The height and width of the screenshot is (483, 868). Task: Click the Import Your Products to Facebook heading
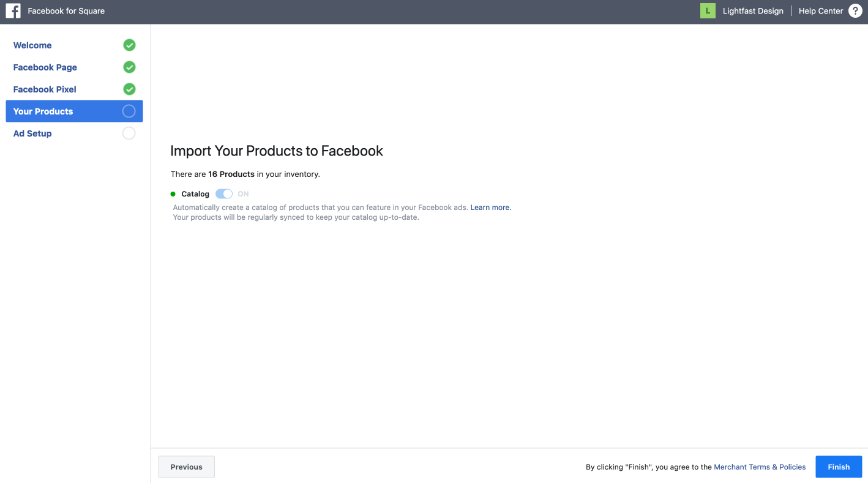(x=277, y=151)
